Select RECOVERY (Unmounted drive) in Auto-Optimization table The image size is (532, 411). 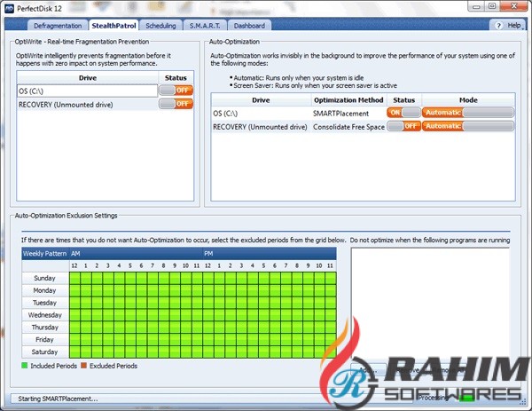click(261, 127)
